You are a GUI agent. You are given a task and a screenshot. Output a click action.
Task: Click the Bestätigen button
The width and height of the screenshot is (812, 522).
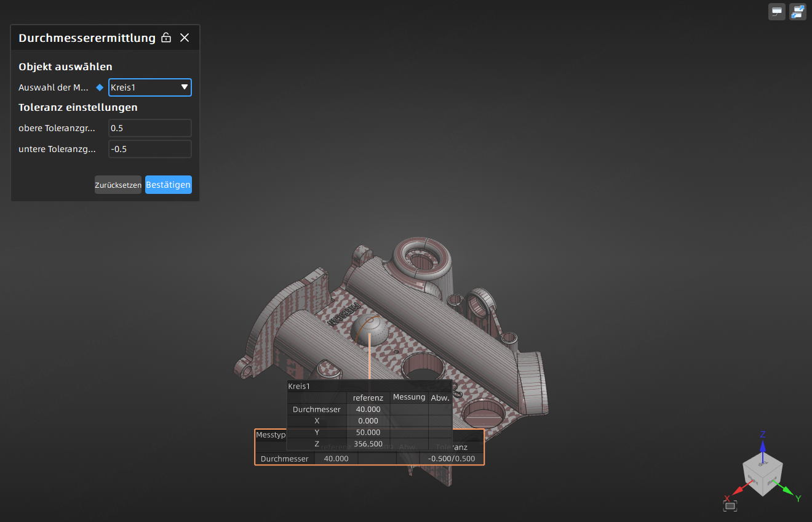(169, 185)
